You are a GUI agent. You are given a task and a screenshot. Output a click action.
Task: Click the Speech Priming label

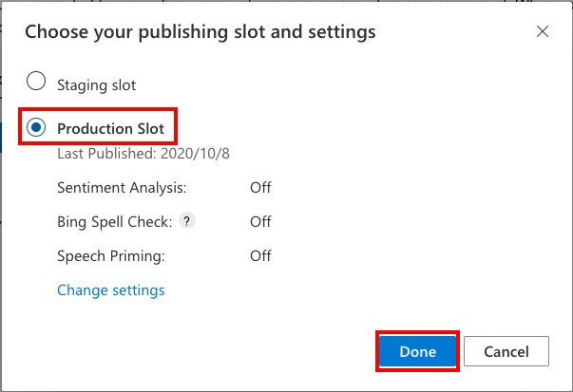pyautogui.click(x=110, y=255)
